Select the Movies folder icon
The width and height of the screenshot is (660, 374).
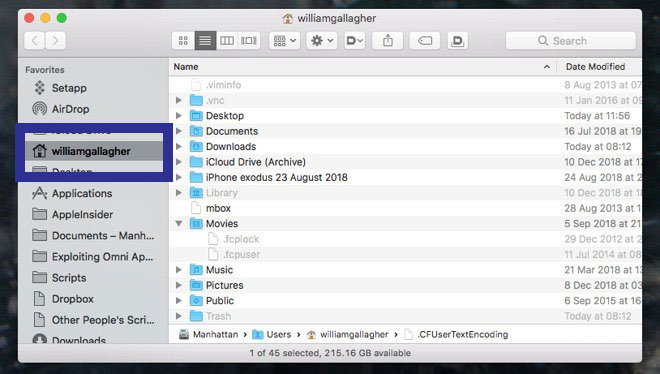[x=196, y=223]
